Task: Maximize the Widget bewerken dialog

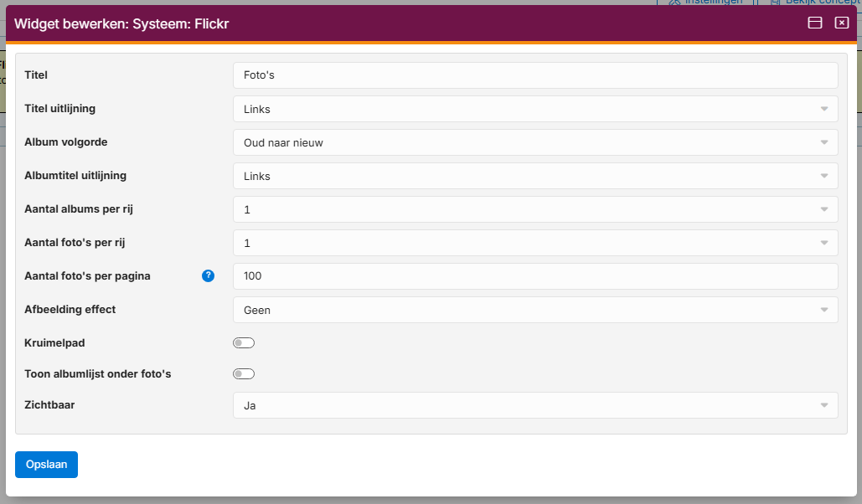Action: [814, 23]
